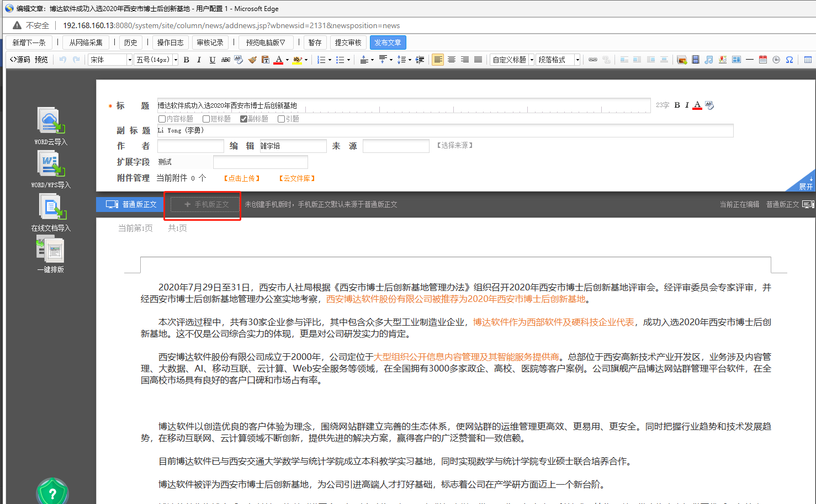Align text left in toolbar
This screenshot has height=504, width=816.
pyautogui.click(x=438, y=60)
